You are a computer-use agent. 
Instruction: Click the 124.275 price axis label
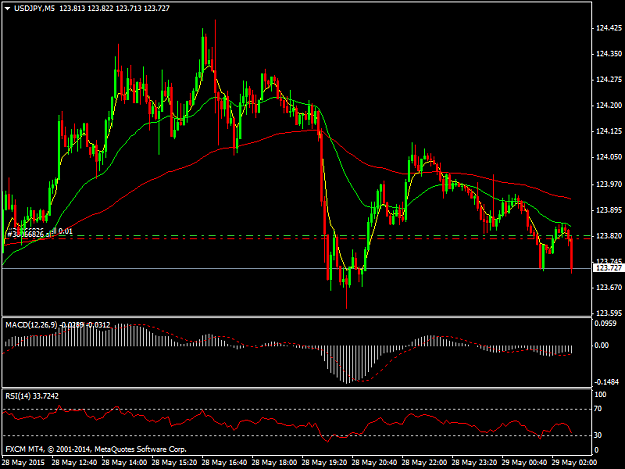pos(609,80)
